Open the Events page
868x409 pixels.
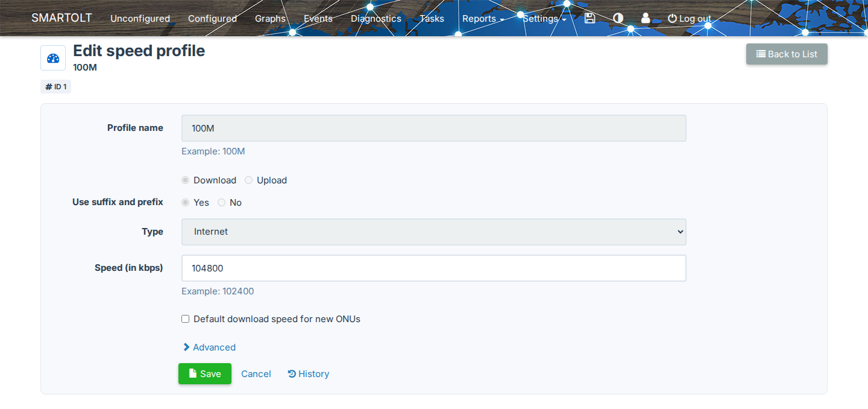coord(318,19)
